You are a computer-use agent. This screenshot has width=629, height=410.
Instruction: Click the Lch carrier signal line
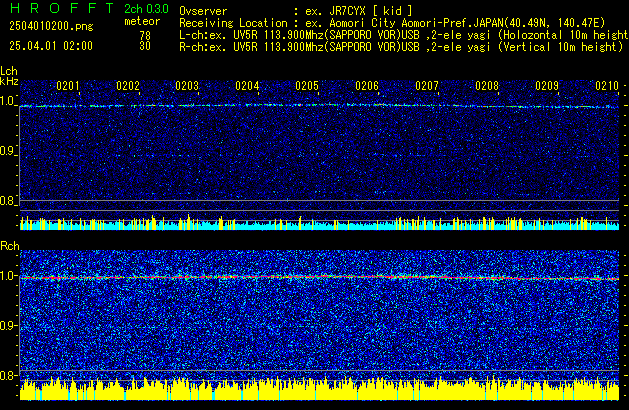(x=319, y=106)
